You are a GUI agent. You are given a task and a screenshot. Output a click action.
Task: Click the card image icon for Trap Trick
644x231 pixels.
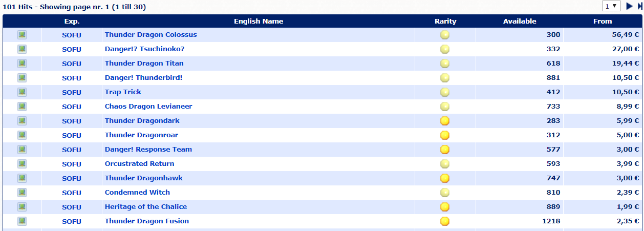tap(22, 92)
